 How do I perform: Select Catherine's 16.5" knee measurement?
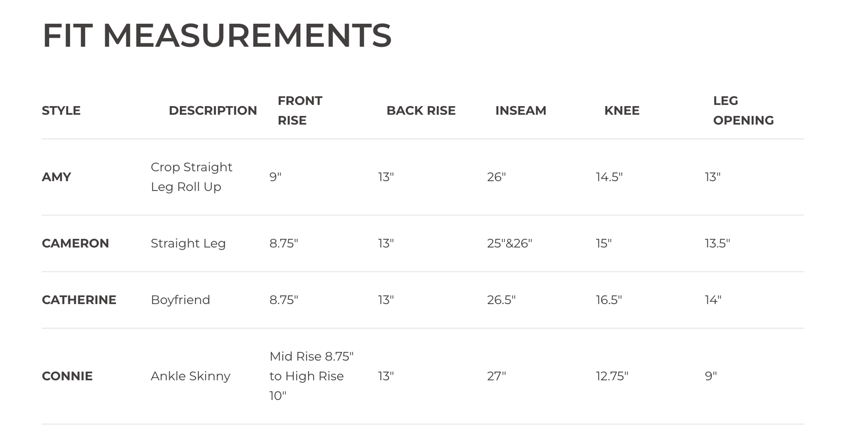[609, 300]
